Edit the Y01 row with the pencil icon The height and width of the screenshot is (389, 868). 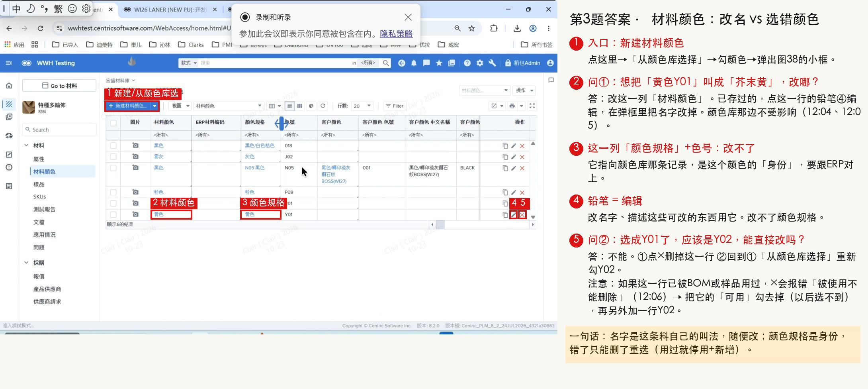click(514, 215)
